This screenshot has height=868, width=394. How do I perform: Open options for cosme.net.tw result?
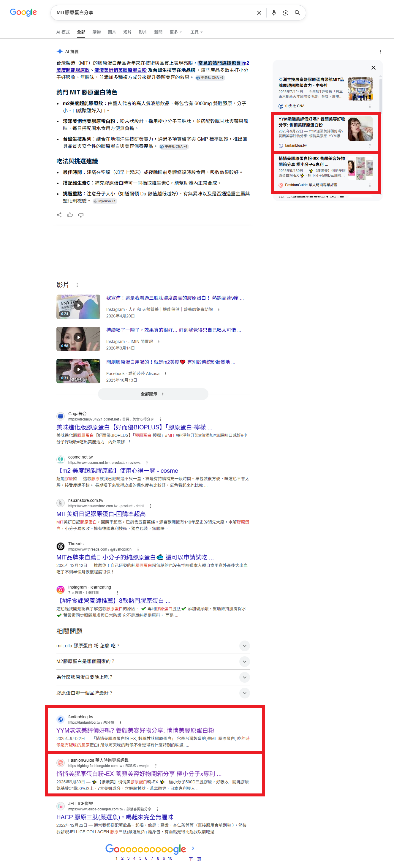pos(147,463)
